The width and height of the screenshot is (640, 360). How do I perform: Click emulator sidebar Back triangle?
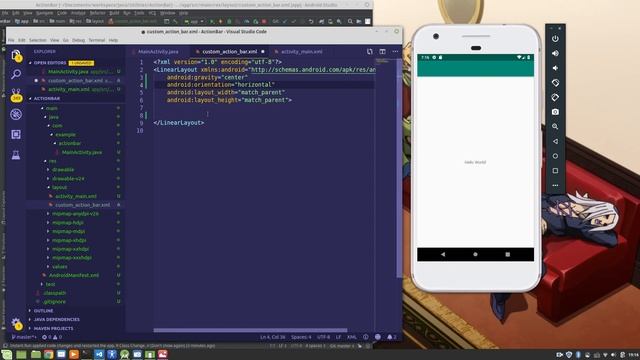pyautogui.click(x=555, y=141)
